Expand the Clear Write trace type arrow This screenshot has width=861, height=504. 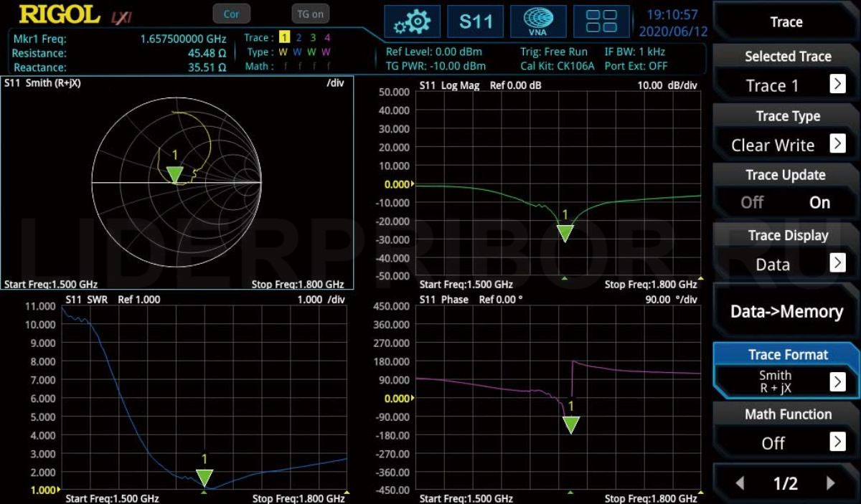837,143
